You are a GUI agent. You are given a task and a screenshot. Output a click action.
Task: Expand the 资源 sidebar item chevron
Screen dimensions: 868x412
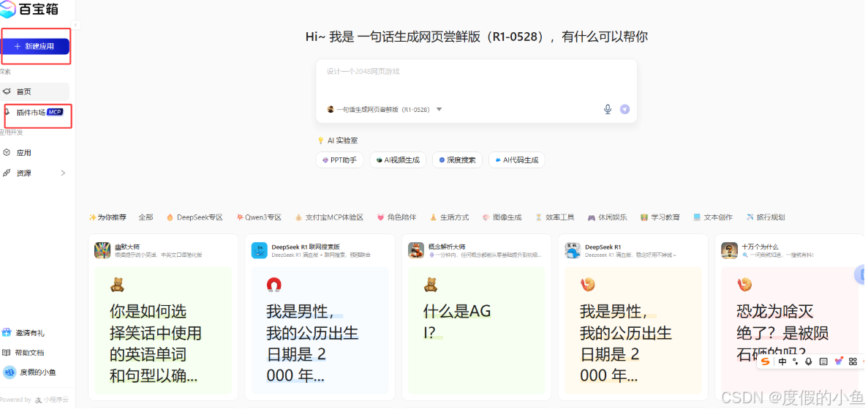(x=63, y=173)
